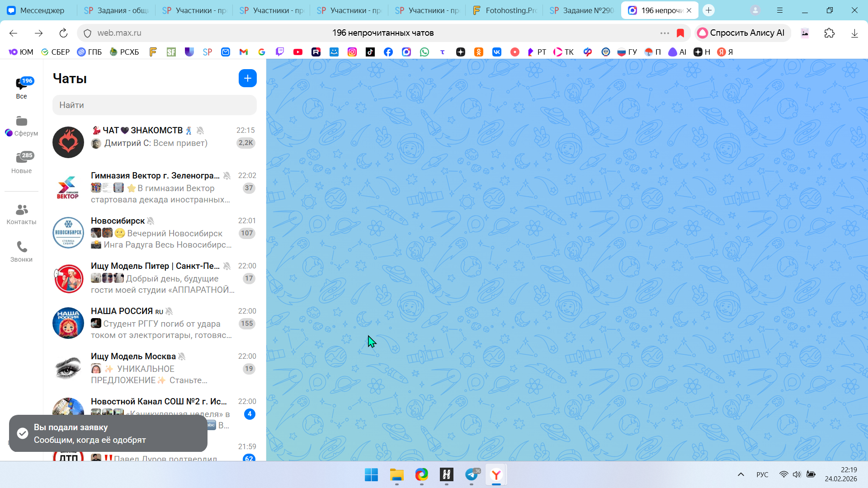Switch to Fotohosting.Pro browser tab
868x488 pixels.
coord(505,10)
